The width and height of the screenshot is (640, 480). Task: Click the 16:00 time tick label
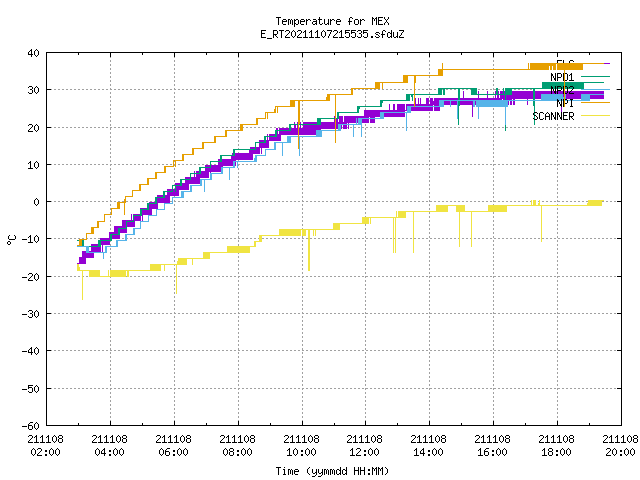[492, 452]
